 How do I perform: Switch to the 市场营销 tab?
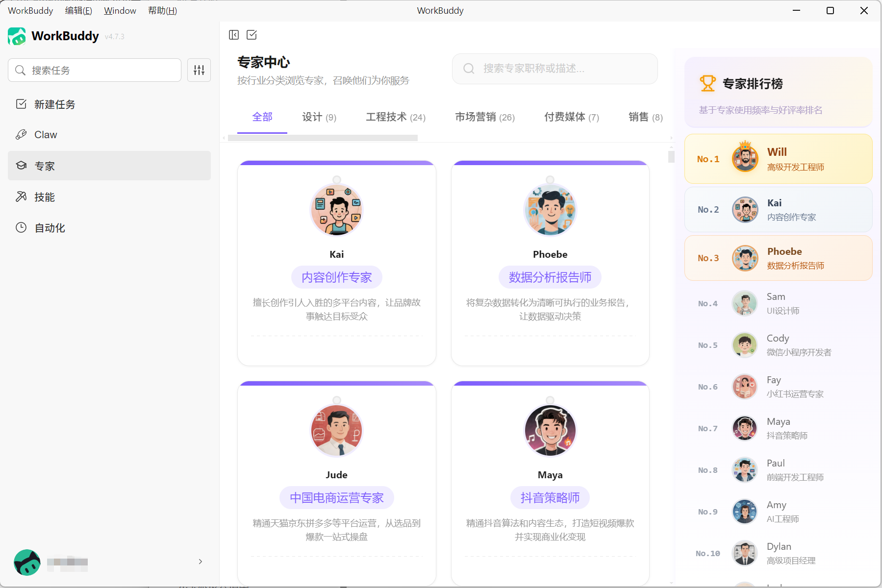tap(484, 117)
